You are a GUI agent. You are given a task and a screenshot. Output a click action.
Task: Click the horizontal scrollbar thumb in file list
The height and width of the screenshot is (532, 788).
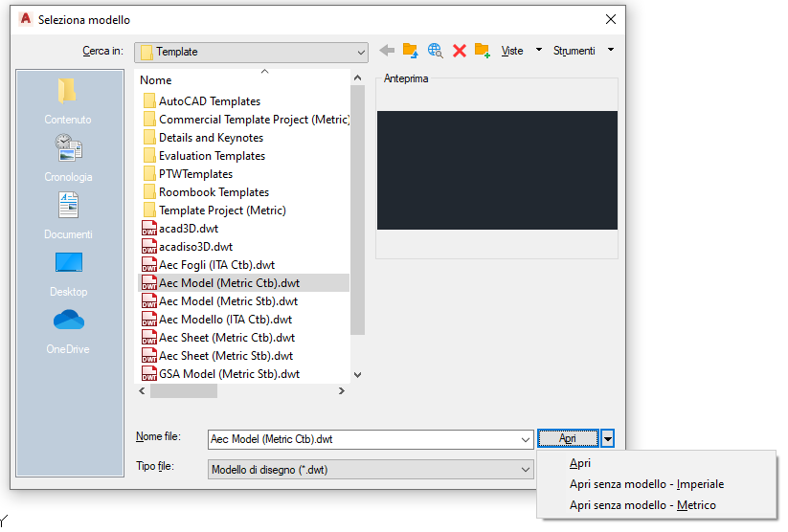pyautogui.click(x=184, y=390)
